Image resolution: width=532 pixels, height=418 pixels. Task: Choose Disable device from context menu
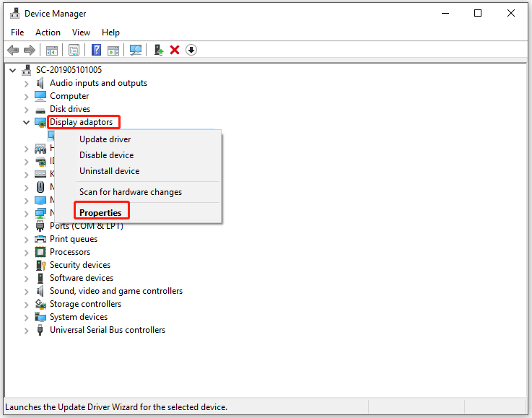[138, 155]
